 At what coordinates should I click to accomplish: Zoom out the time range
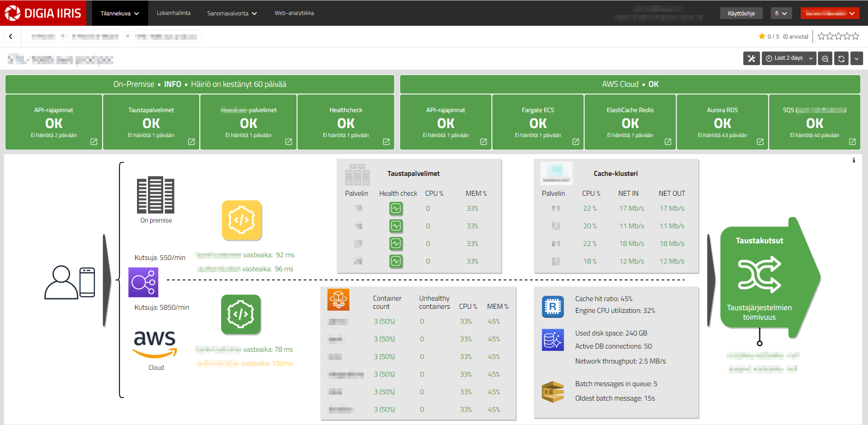tap(825, 58)
